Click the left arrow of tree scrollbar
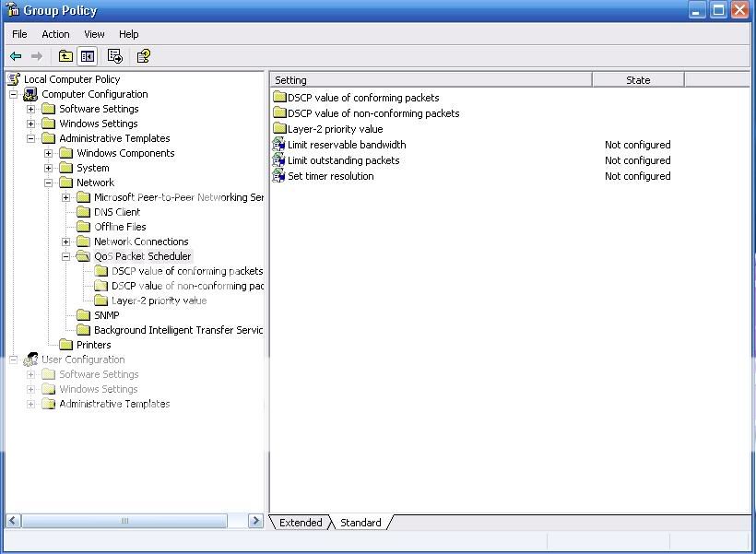The image size is (756, 554). 13,520
